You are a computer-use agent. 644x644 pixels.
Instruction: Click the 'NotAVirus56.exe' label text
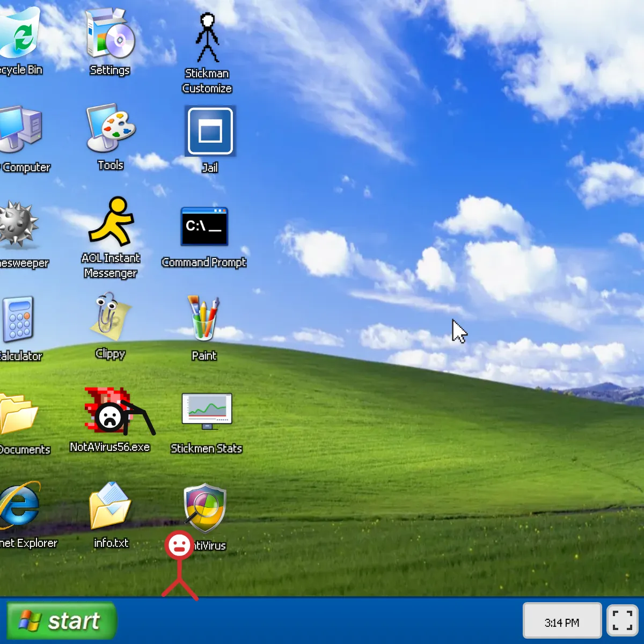[x=109, y=447]
